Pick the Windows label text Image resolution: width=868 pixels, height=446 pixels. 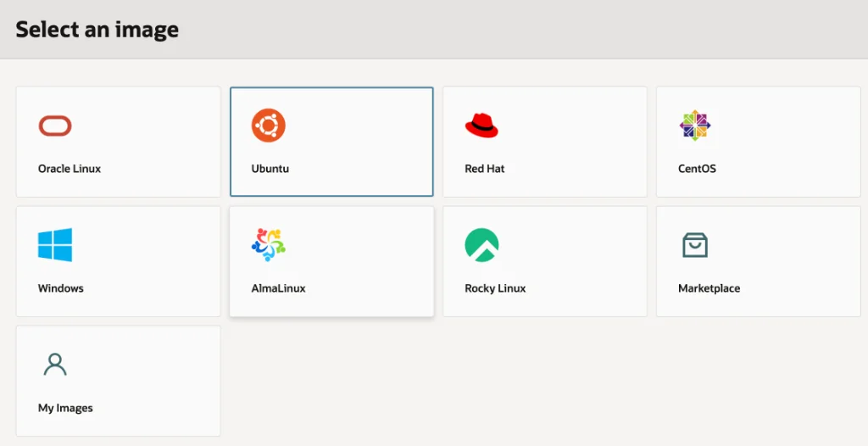61,288
